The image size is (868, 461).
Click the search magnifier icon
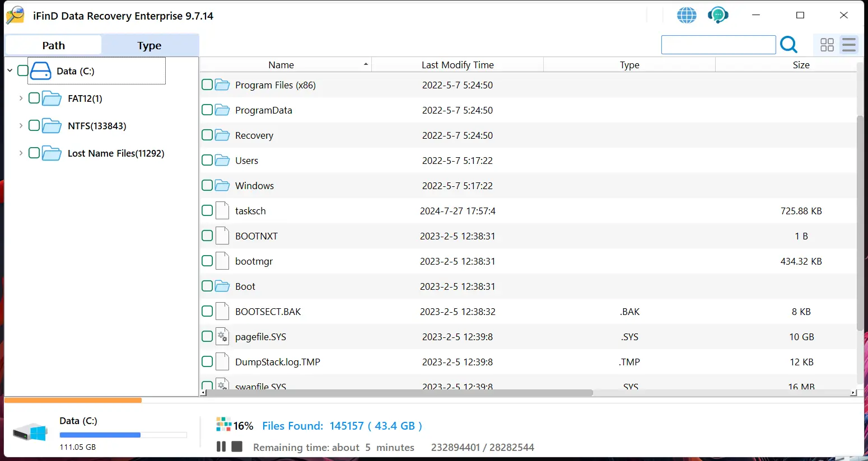[788, 44]
